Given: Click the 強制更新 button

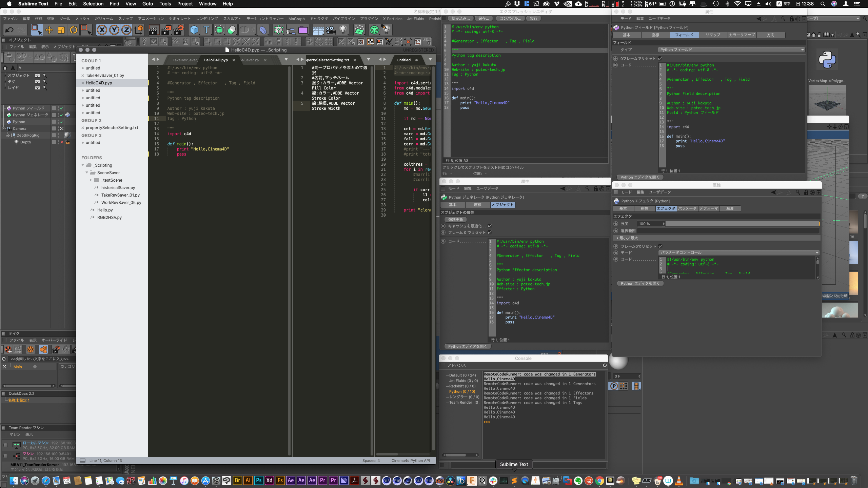Looking at the screenshot, I should pyautogui.click(x=455, y=220).
